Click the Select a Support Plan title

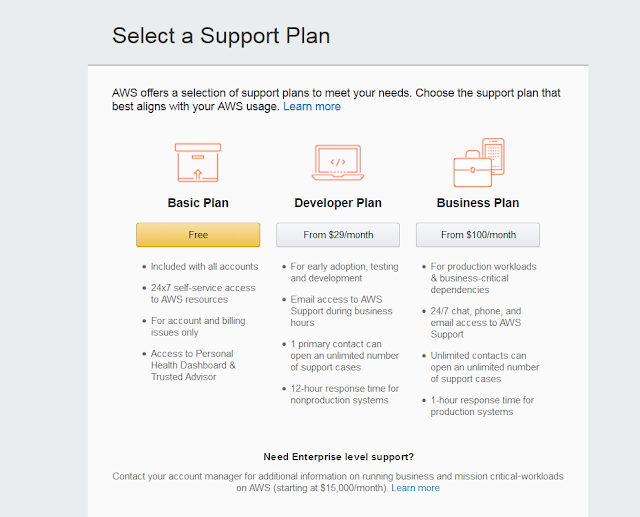[221, 36]
